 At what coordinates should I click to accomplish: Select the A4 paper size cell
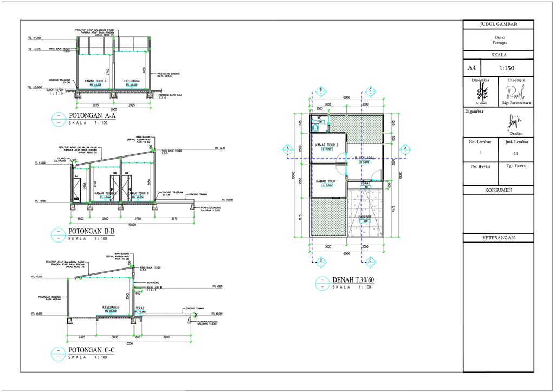472,68
